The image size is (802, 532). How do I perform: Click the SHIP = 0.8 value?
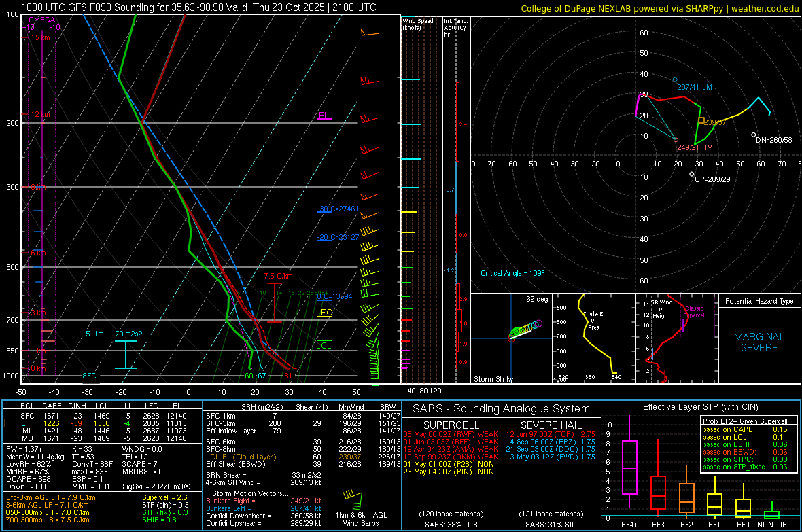(159, 520)
